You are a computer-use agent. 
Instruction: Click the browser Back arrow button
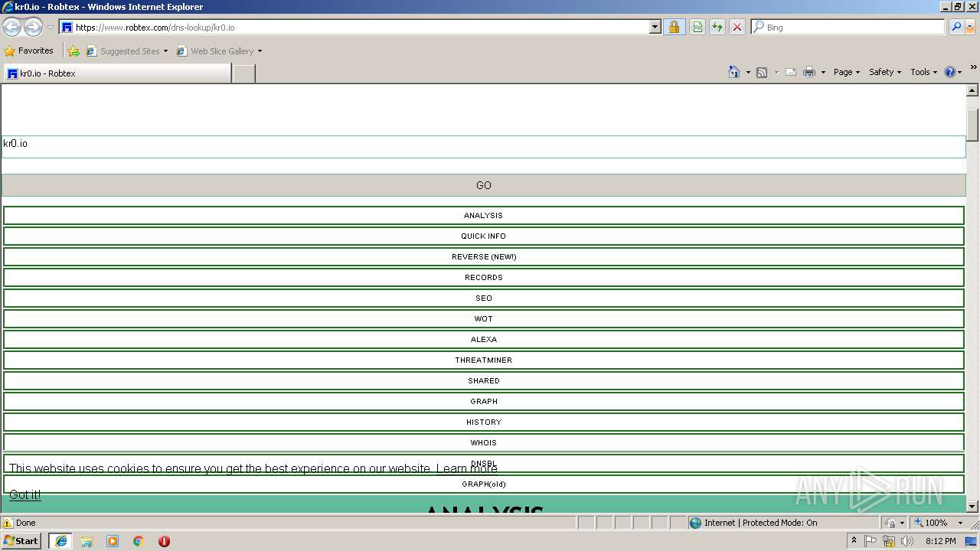[11, 27]
